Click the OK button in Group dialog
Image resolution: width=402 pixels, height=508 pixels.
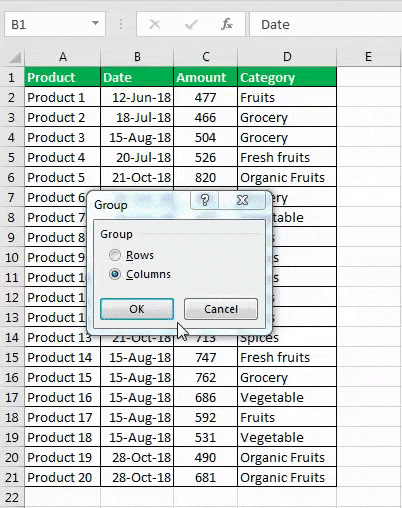137,309
